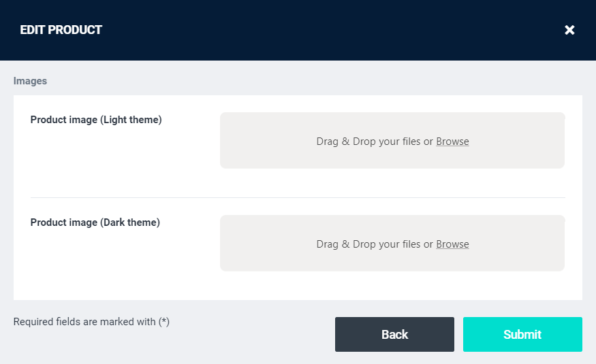Submit the product form

pos(522,334)
